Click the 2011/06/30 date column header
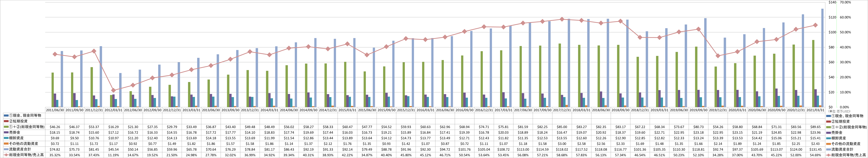868x158 pixels. [55, 110]
